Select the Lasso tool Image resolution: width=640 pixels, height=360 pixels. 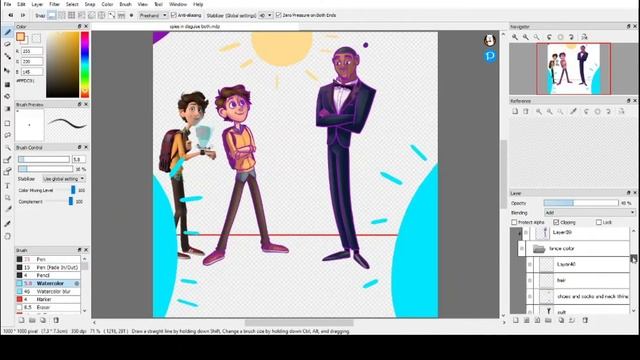(x=7, y=135)
